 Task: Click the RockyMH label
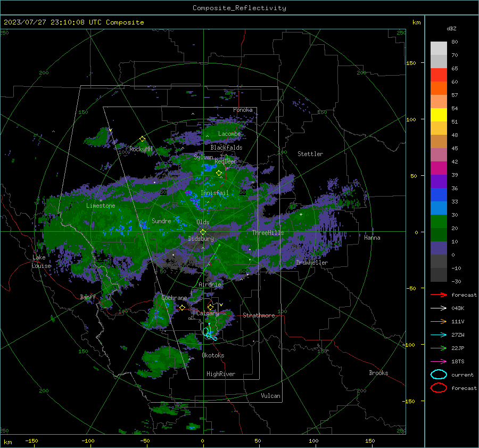tap(141, 149)
